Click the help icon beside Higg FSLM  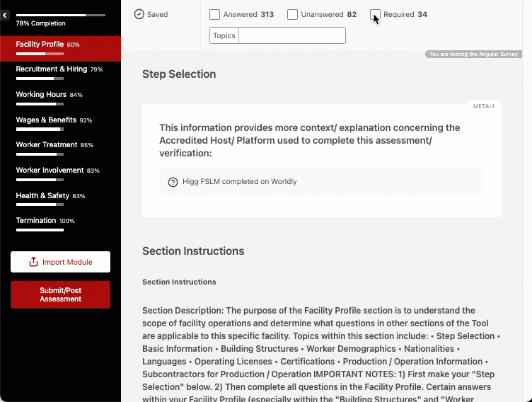(x=173, y=182)
